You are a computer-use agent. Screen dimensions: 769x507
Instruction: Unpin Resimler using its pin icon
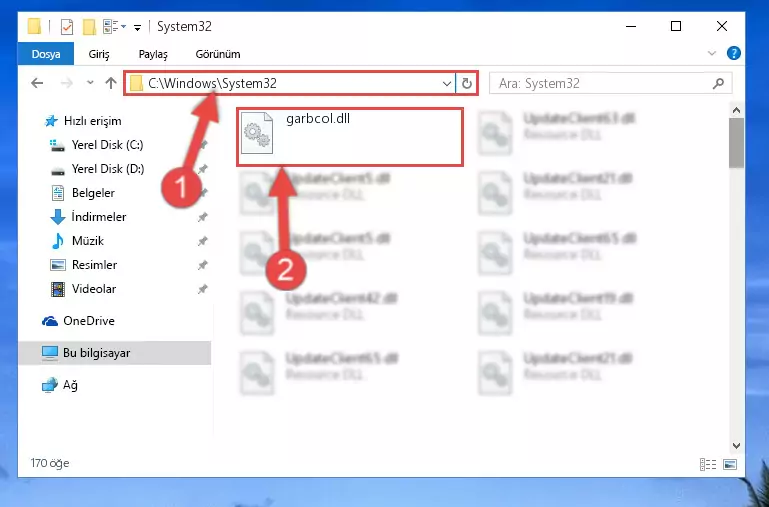point(202,265)
